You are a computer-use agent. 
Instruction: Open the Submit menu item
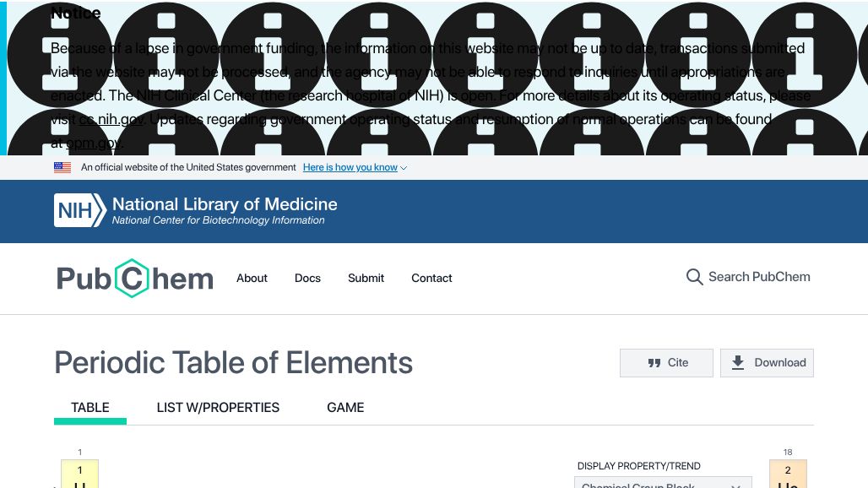[366, 278]
